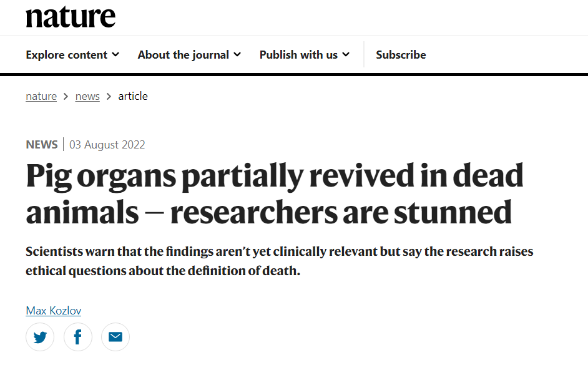Share article on Facebook
588x370 pixels.
pyautogui.click(x=77, y=337)
